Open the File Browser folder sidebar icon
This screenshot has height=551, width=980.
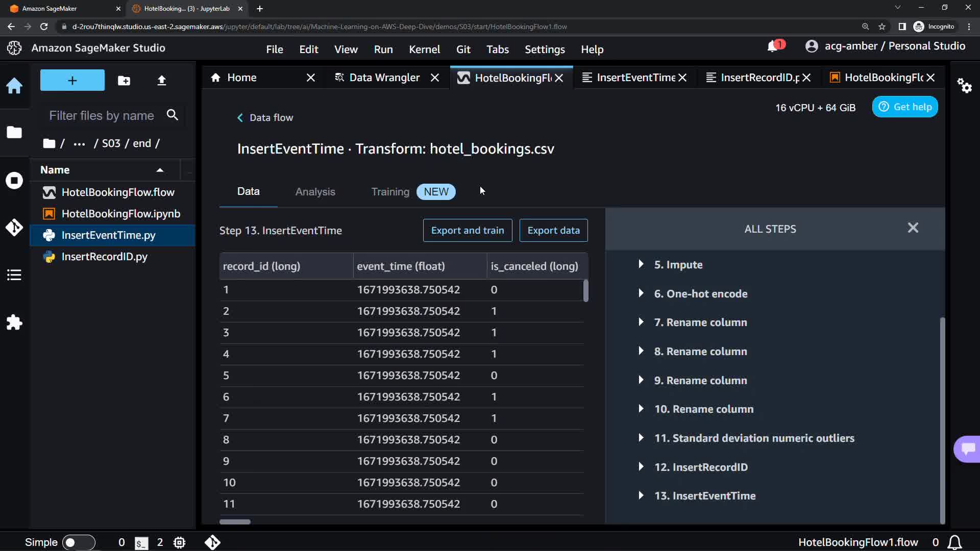14,133
